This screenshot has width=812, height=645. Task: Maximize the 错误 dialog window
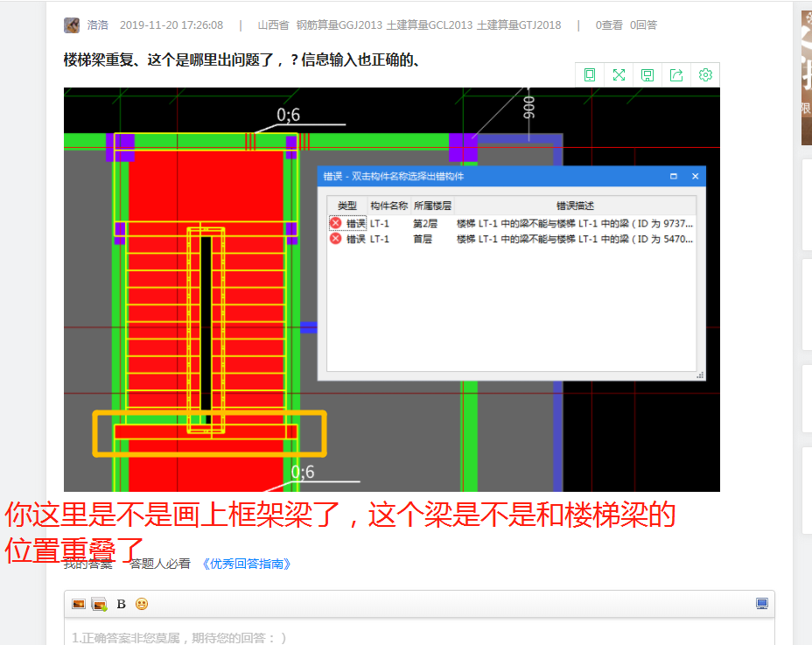coord(673,176)
